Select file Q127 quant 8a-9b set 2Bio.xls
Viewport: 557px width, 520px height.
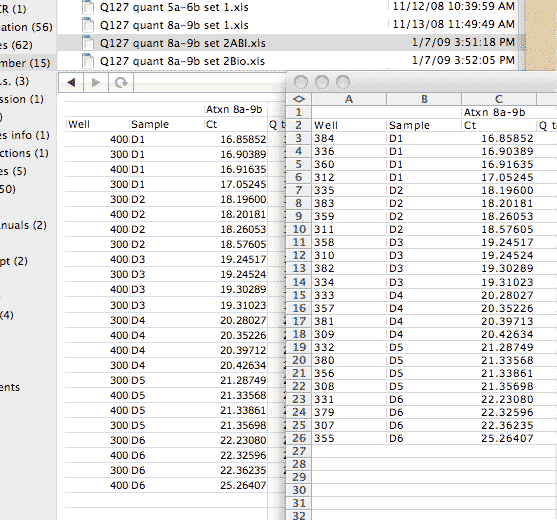[x=182, y=61]
